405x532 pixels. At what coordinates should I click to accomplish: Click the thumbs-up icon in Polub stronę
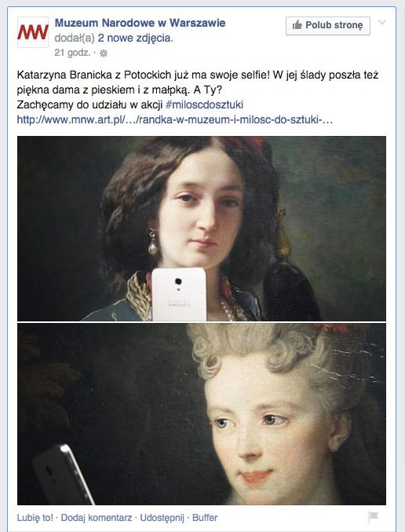pos(297,25)
